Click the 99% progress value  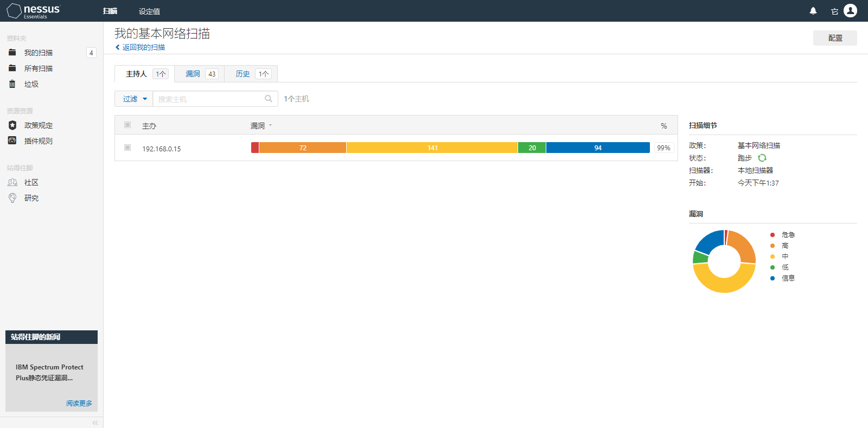tap(663, 148)
